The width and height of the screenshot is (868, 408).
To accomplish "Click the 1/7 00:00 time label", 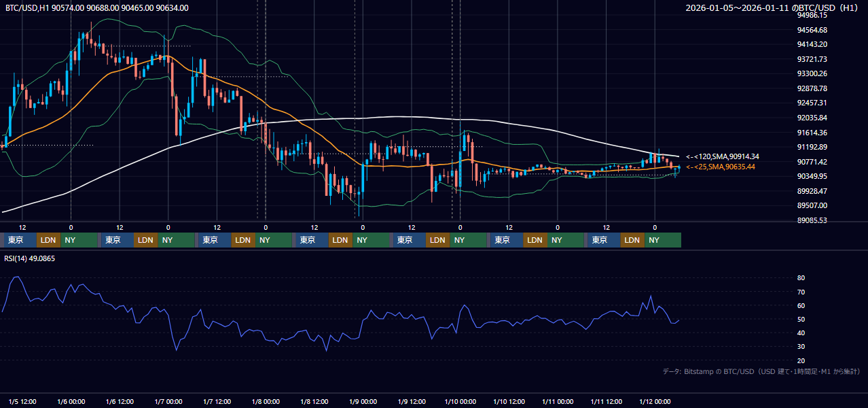I will (168, 401).
